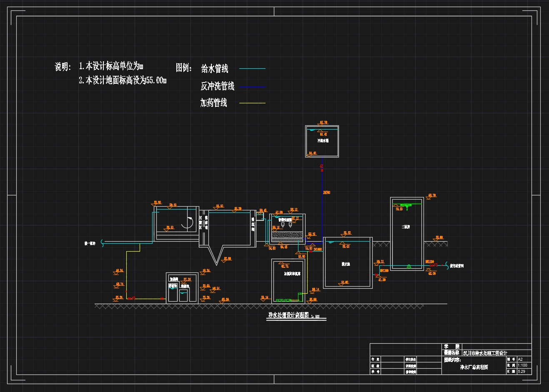
Task: Select note '2.本设计地面标高设为55.00m'
Action: click(123, 80)
